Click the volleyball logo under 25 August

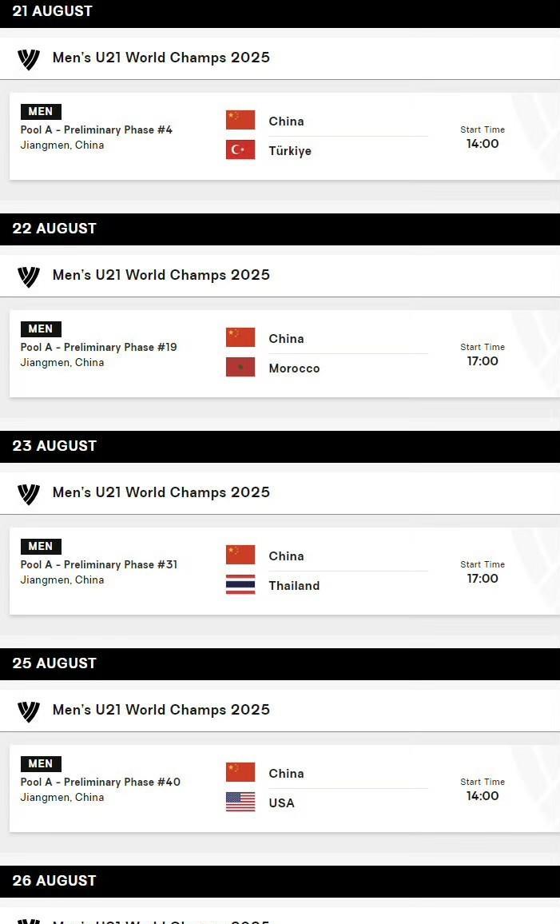click(x=28, y=711)
